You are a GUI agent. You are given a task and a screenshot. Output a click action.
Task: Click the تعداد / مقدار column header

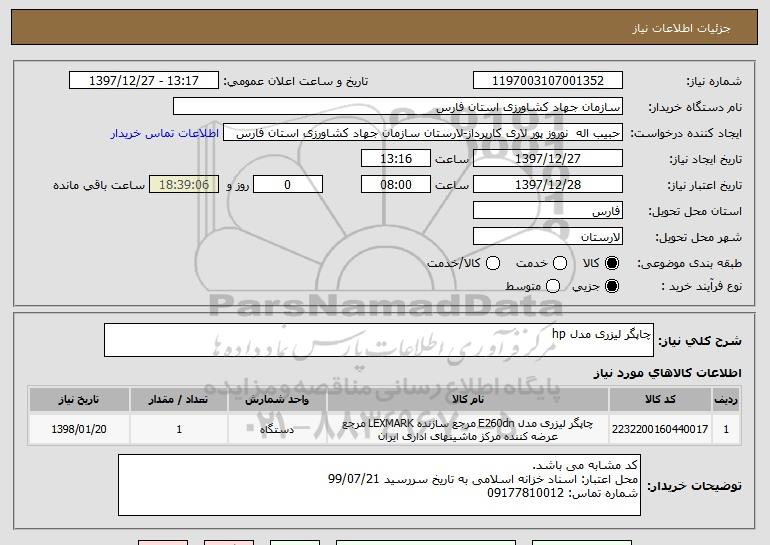pyautogui.click(x=179, y=400)
